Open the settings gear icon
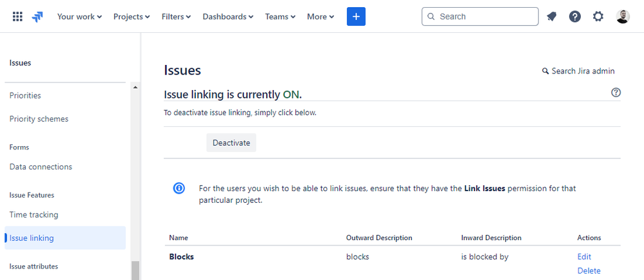Viewport: 644px width, 280px height. point(598,17)
